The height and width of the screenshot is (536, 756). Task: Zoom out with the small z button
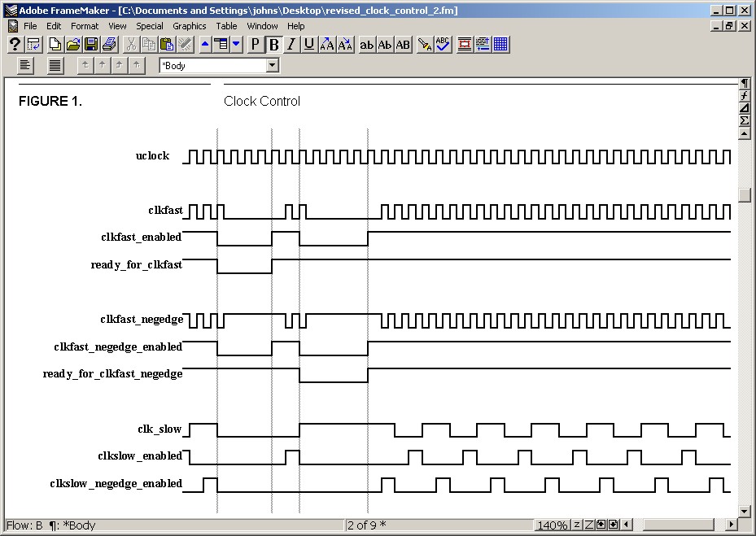point(577,525)
